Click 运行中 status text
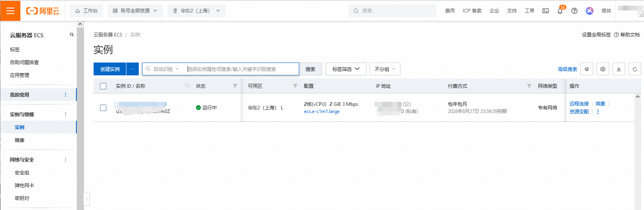 tap(210, 107)
